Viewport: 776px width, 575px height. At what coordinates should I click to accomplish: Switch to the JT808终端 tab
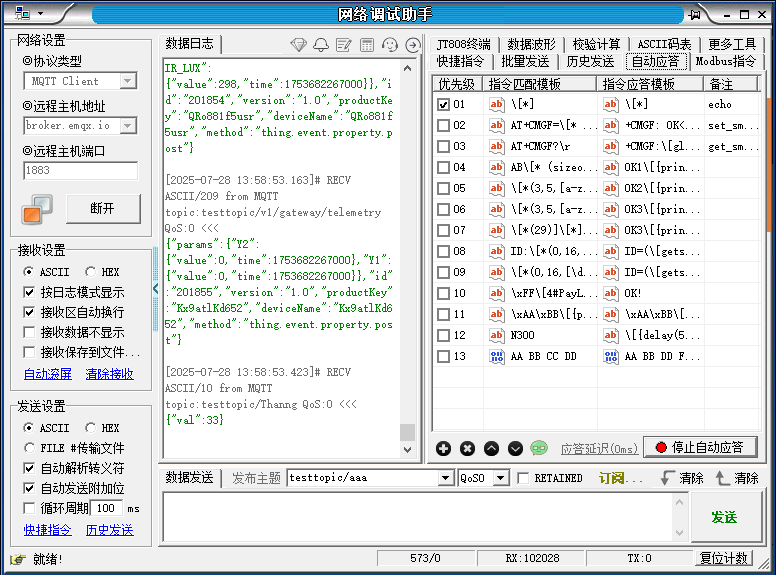pyautogui.click(x=464, y=45)
